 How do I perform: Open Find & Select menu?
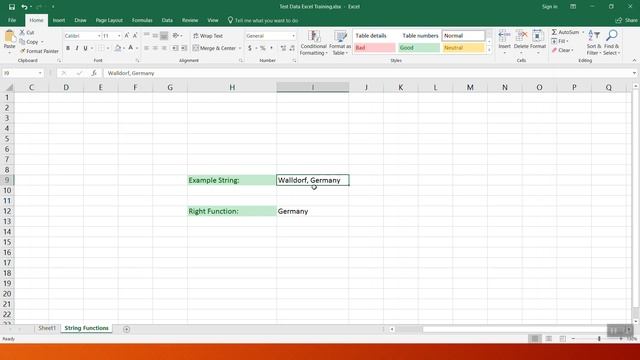point(611,43)
